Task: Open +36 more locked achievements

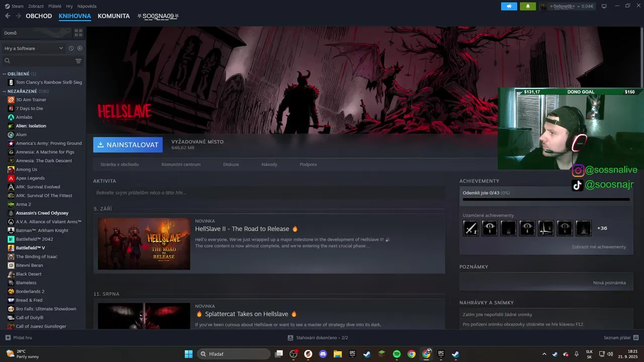Action: pyautogui.click(x=602, y=228)
